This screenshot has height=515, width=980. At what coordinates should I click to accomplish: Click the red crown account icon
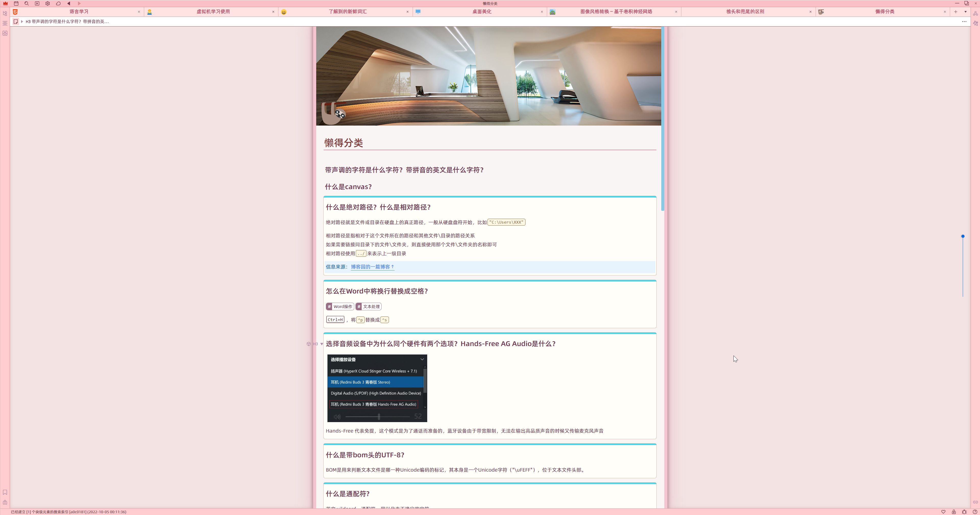pyautogui.click(x=5, y=3)
